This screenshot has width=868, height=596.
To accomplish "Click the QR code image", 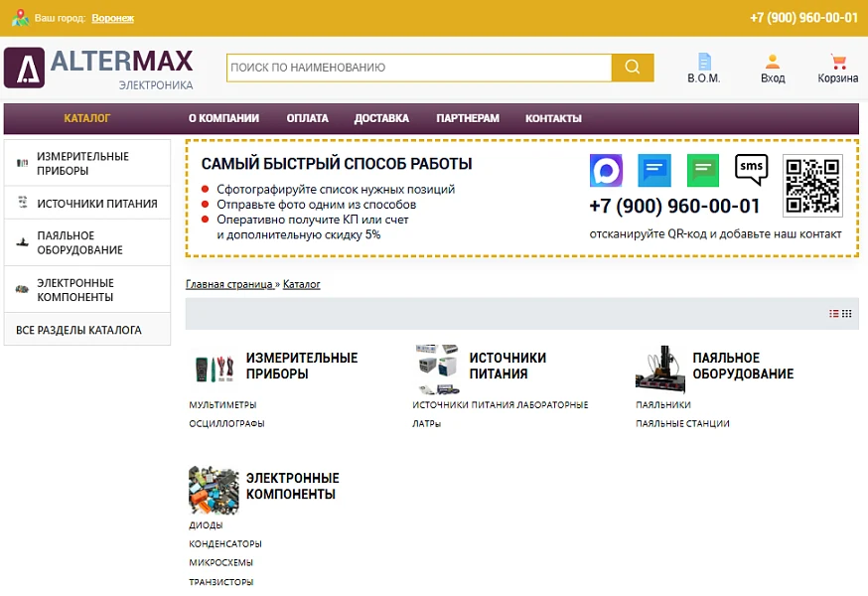I will [812, 186].
